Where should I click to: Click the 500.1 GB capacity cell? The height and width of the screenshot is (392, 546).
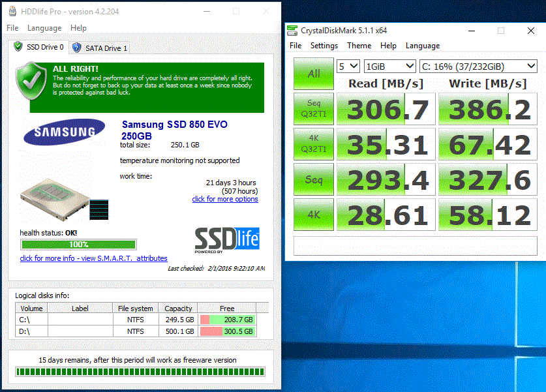(178, 331)
